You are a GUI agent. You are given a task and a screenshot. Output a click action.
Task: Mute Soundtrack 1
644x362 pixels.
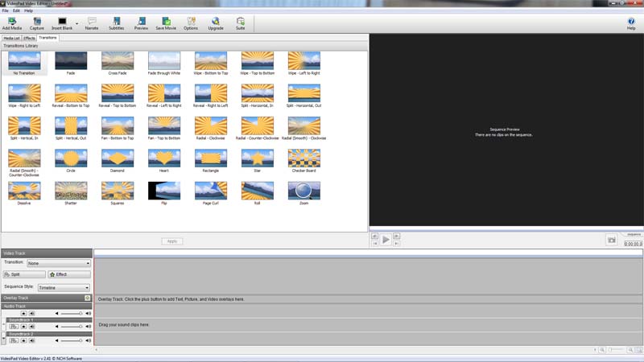pos(31,327)
